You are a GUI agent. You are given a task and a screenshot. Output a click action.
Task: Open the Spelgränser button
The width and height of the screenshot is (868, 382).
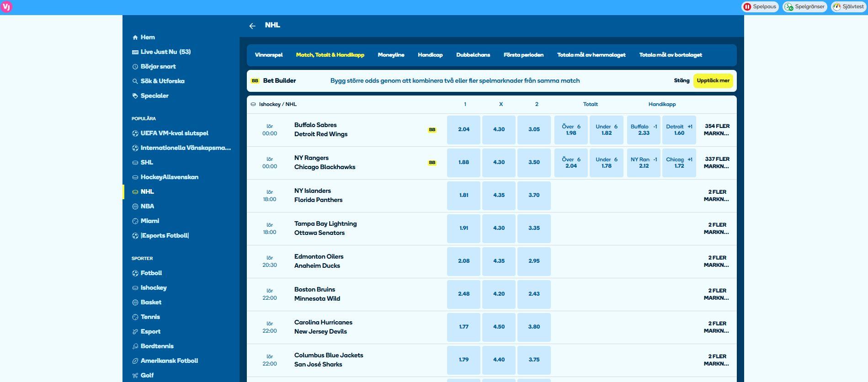tap(804, 7)
